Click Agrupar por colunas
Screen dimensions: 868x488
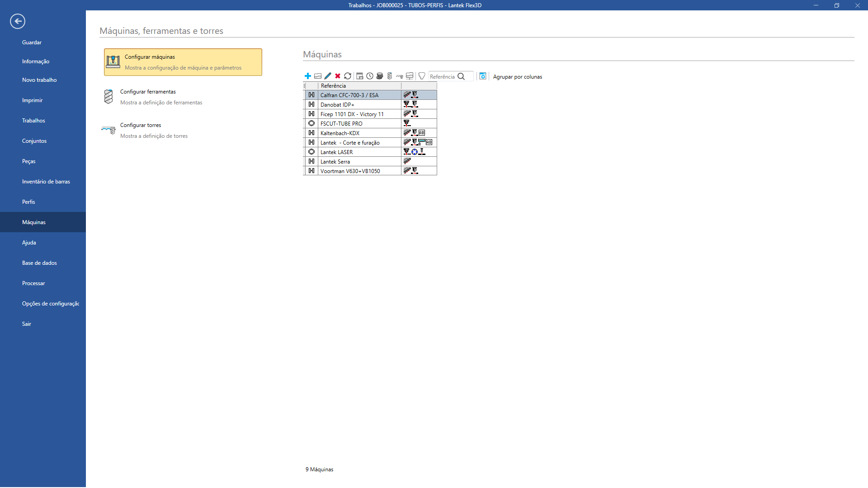(x=517, y=77)
